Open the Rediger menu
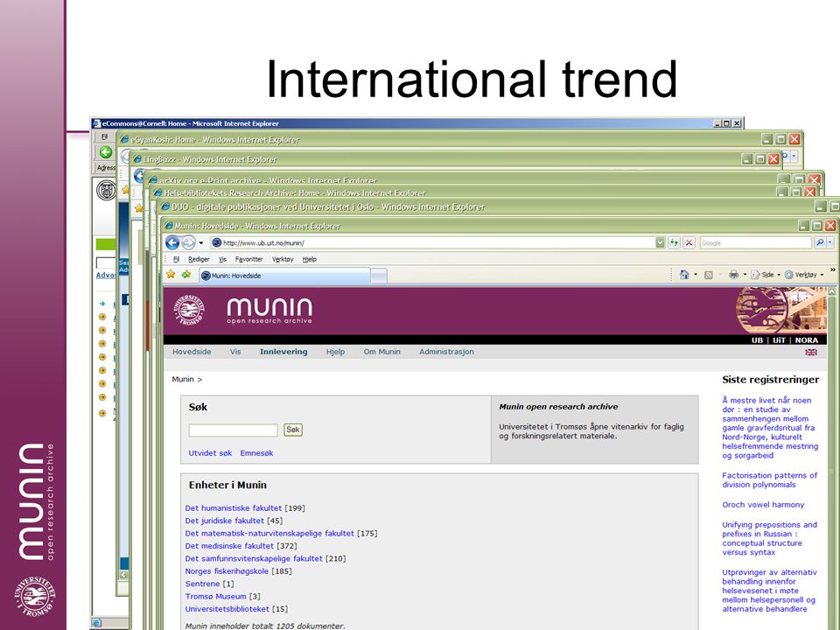This screenshot has width=840, height=630. point(199,259)
